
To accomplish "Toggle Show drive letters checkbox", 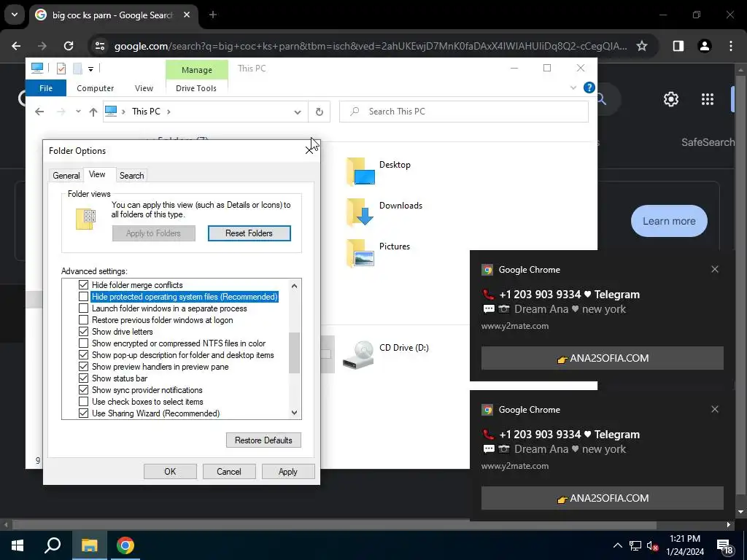I will [x=83, y=332].
